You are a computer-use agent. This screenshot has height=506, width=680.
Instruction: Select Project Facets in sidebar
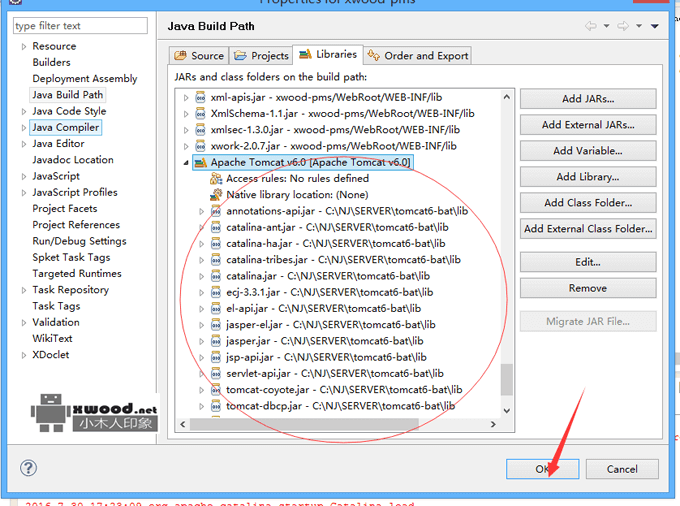65,209
